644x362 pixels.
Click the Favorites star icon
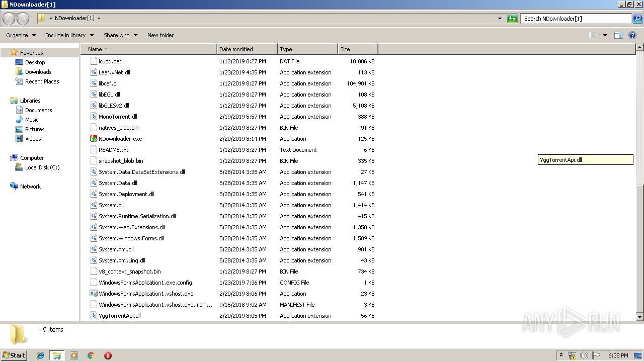click(14, 52)
